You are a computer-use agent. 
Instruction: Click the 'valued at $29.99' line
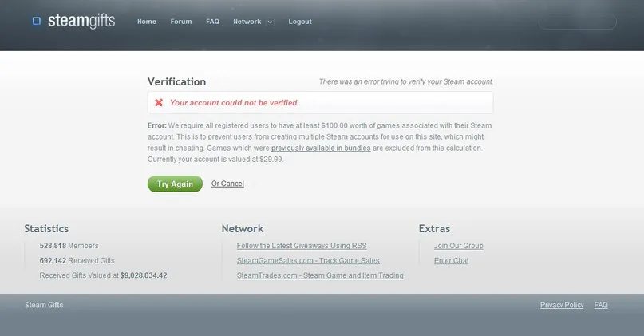pyautogui.click(x=215, y=160)
